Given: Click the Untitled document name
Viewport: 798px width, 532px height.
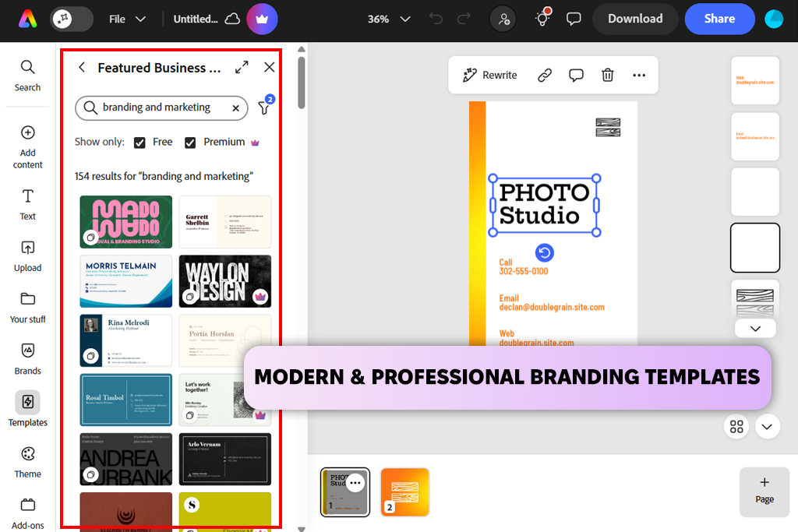Looking at the screenshot, I should [x=196, y=19].
